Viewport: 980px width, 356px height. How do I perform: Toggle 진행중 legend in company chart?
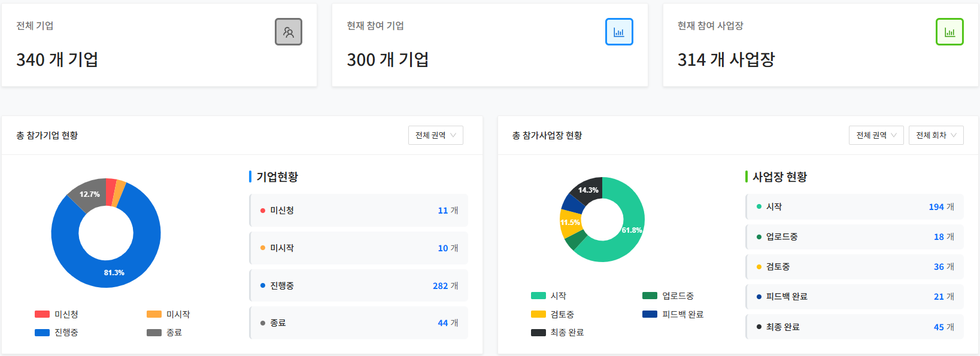pos(56,333)
